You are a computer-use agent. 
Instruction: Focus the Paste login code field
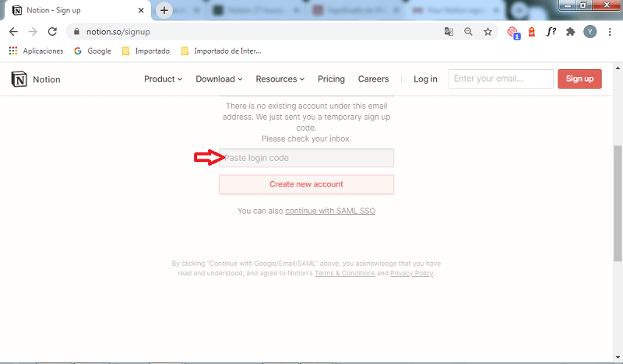click(x=306, y=158)
